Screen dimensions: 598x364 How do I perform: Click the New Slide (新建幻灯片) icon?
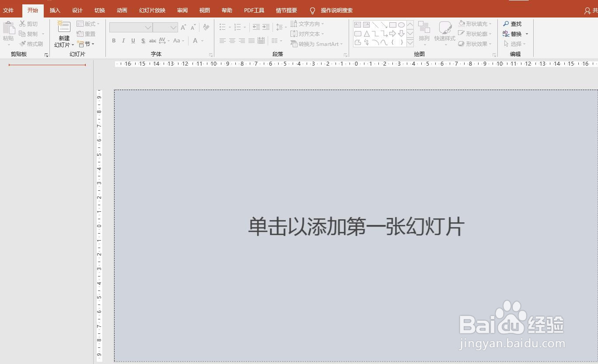click(64, 27)
